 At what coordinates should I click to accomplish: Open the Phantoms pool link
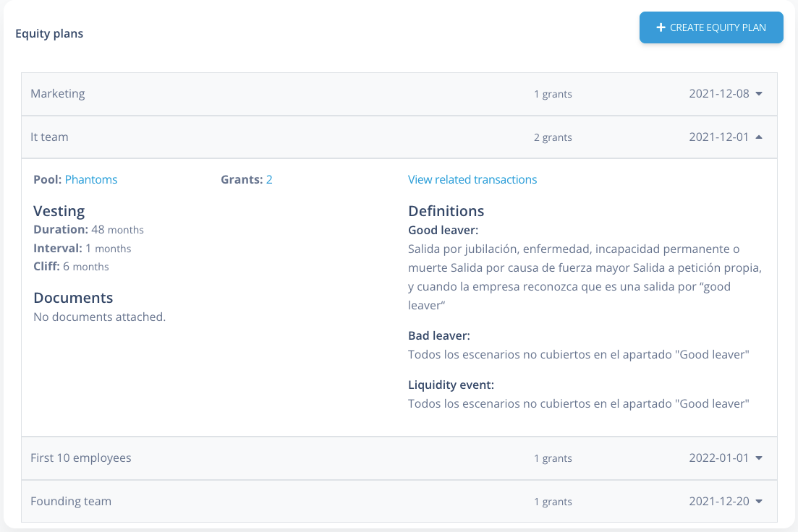[91, 179]
